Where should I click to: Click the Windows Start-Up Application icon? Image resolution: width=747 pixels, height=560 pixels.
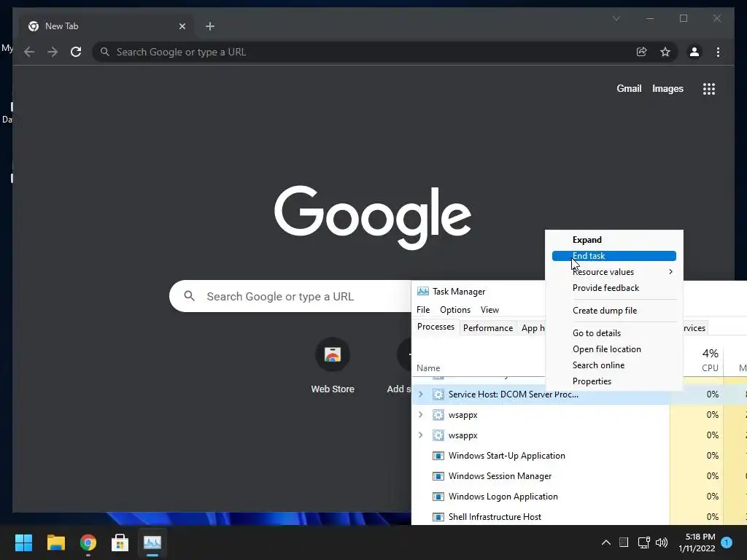point(438,456)
